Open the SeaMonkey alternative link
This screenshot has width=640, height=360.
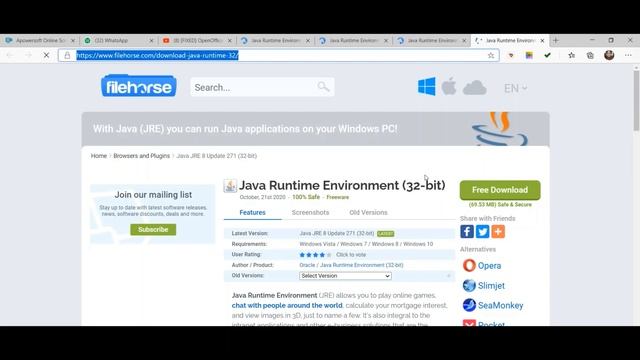[500, 305]
